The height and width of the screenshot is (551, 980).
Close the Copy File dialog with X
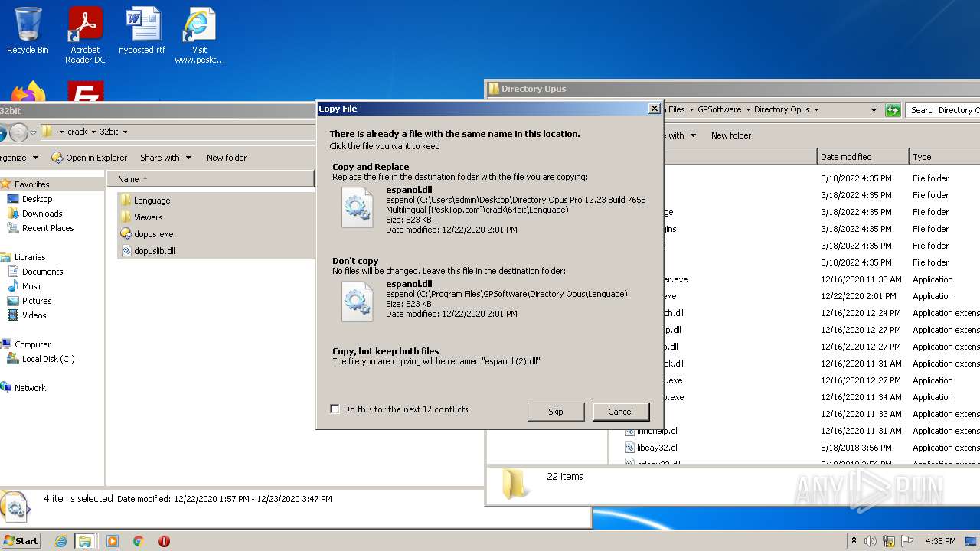pos(654,109)
